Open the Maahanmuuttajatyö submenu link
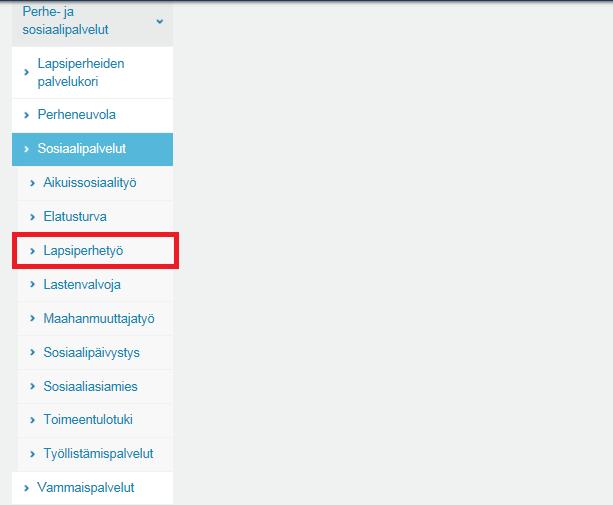Viewport: 613px width, 505px height. click(99, 319)
